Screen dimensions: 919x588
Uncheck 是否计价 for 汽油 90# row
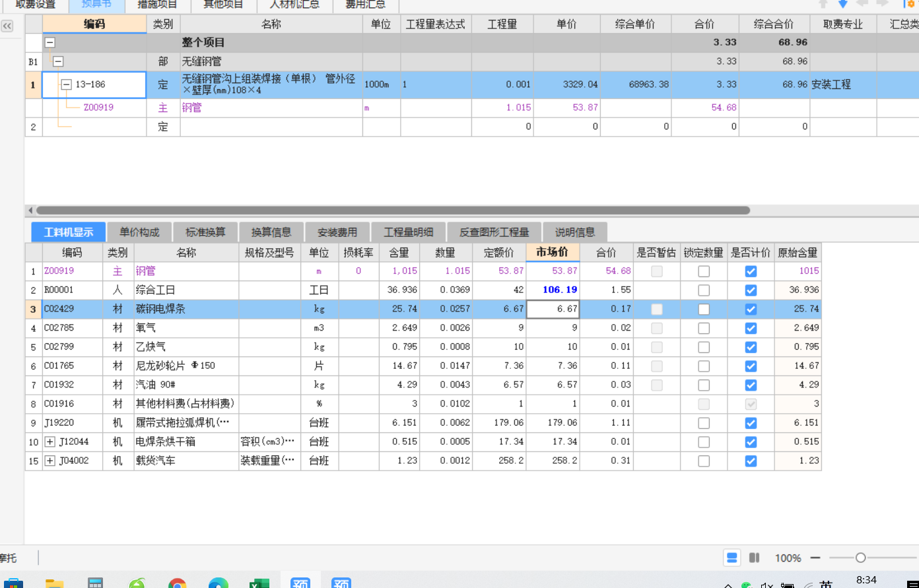click(751, 385)
